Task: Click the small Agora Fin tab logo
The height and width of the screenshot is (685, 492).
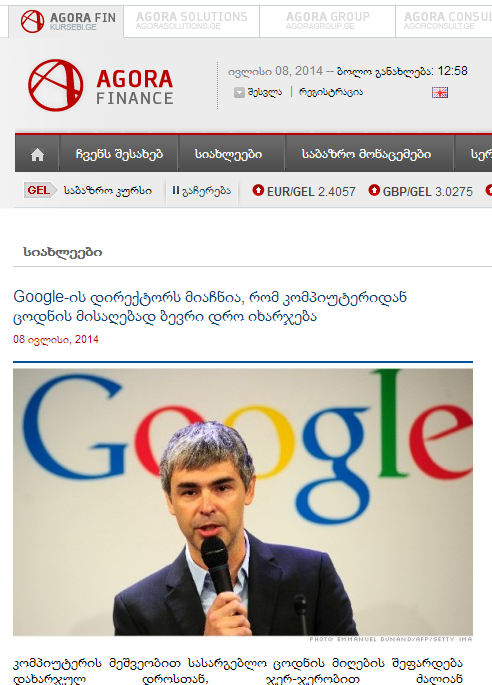Action: 32,21
